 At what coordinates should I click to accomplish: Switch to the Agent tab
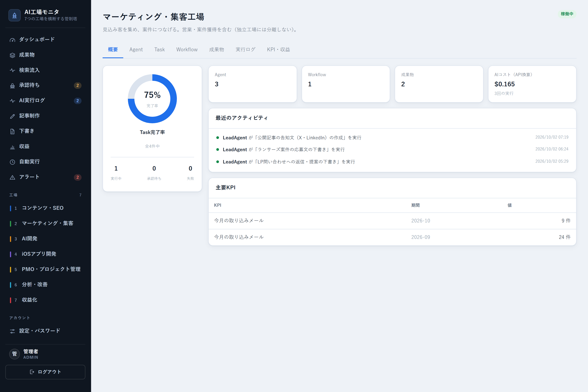point(136,50)
